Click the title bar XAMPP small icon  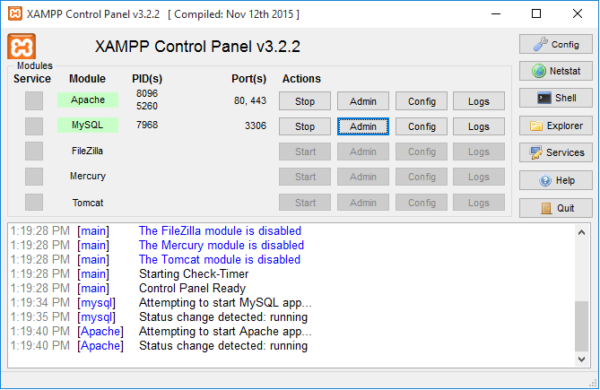coord(15,14)
